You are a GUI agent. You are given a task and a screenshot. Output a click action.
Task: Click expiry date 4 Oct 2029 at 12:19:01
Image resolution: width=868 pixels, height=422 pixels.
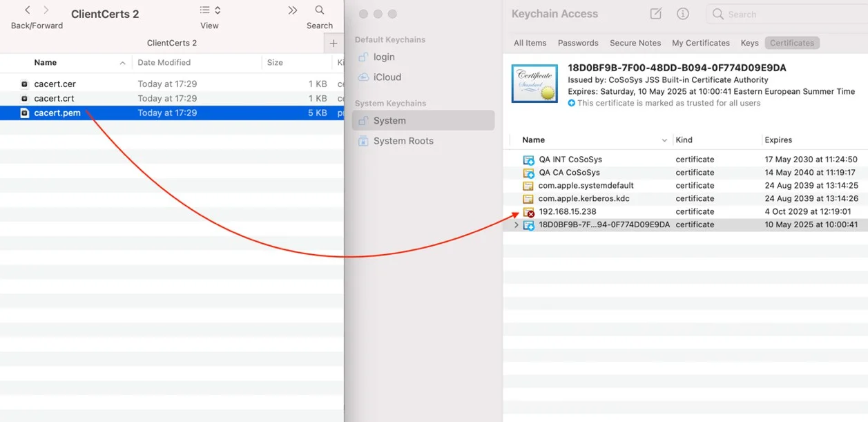[808, 212]
